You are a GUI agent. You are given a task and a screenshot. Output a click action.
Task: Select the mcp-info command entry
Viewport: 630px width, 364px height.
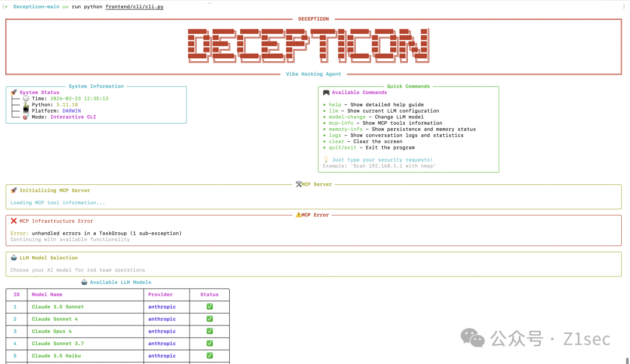[341, 123]
